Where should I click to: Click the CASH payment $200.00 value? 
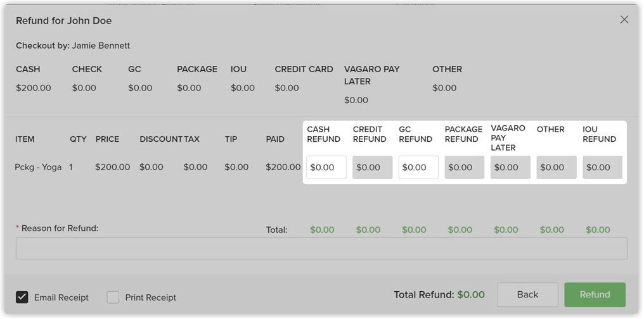(33, 88)
